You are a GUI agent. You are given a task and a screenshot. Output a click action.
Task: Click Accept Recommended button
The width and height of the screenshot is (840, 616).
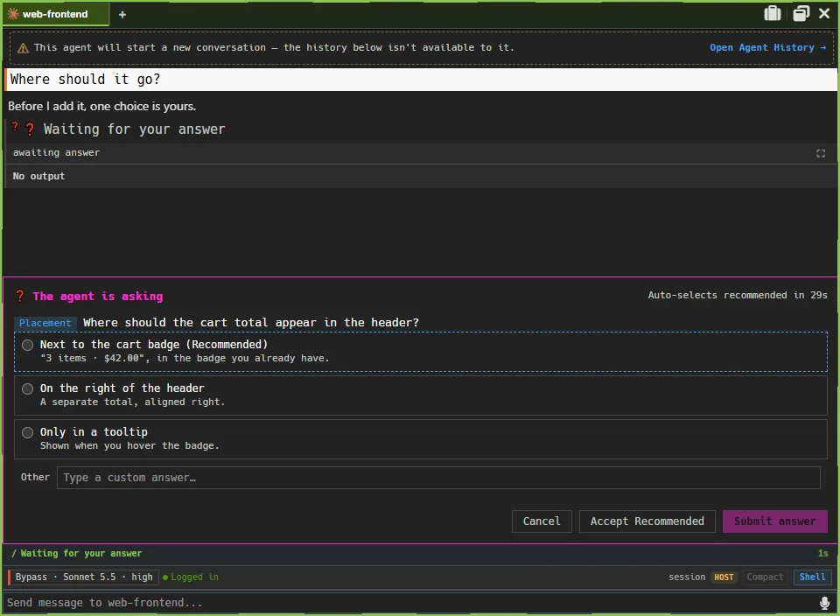tap(647, 521)
